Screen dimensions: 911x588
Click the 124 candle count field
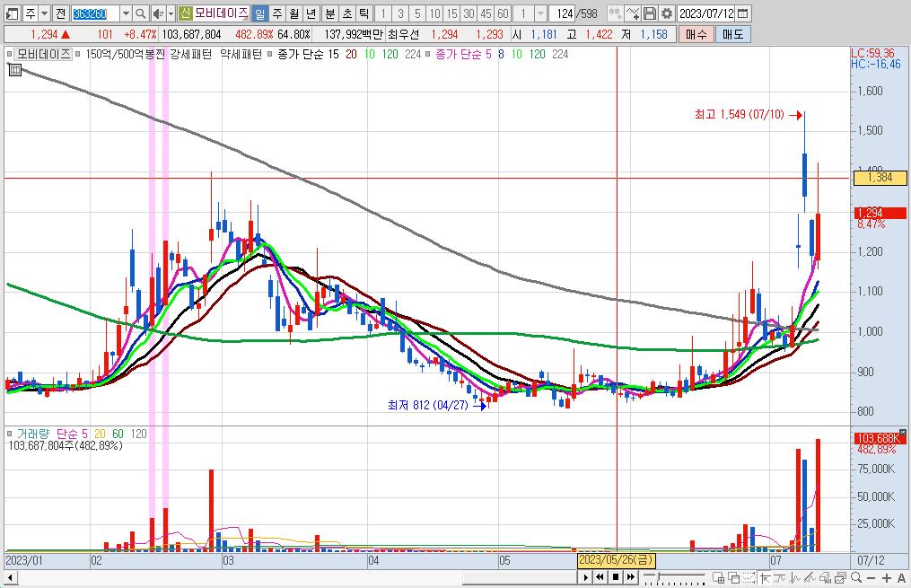(x=563, y=13)
